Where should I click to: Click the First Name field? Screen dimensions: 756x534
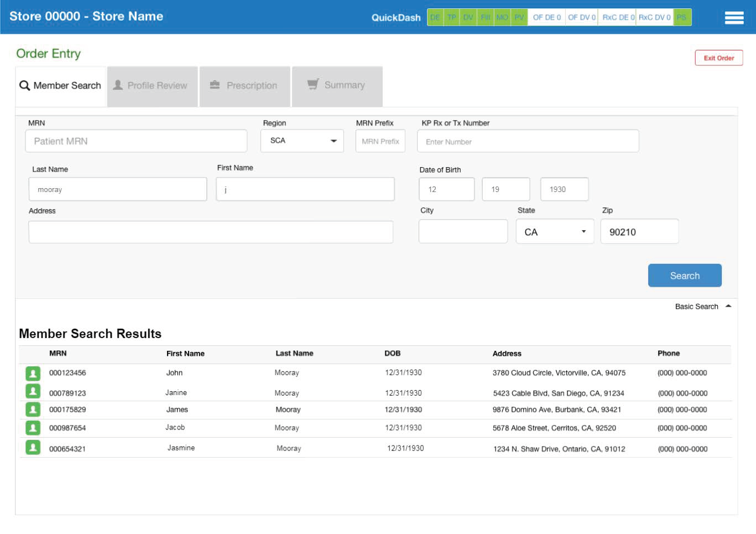point(305,189)
